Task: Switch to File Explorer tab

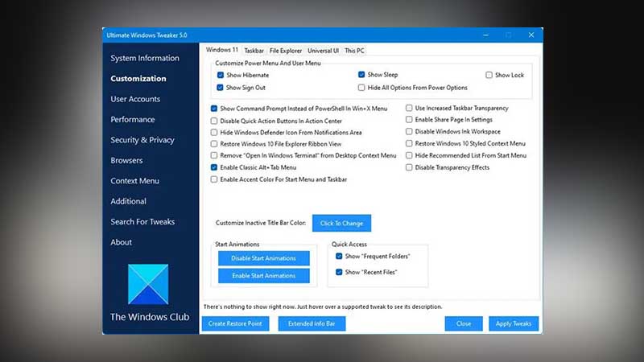Action: point(286,51)
